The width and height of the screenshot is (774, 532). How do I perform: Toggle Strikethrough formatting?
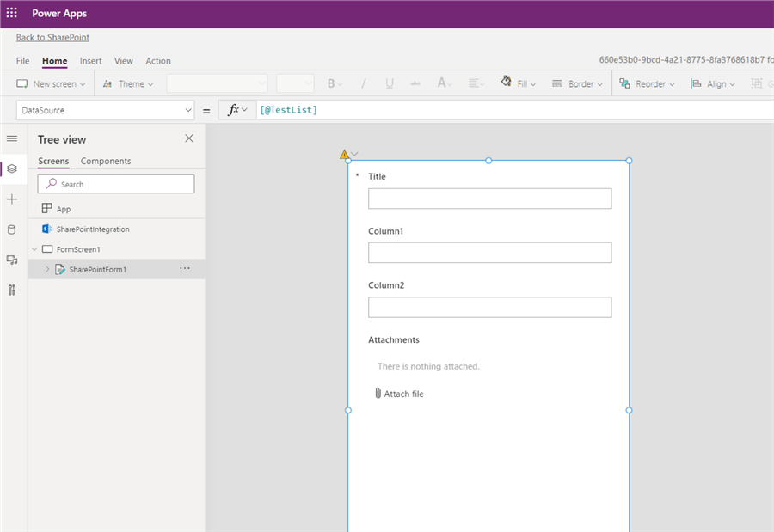pos(415,83)
